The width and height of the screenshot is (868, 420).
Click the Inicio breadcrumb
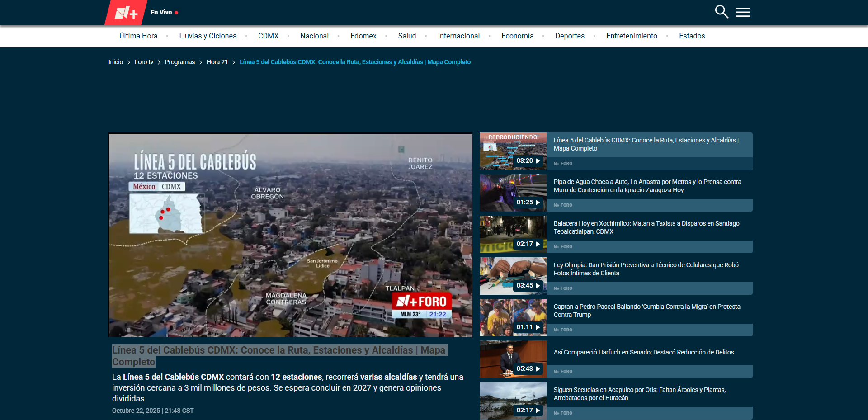pos(116,62)
